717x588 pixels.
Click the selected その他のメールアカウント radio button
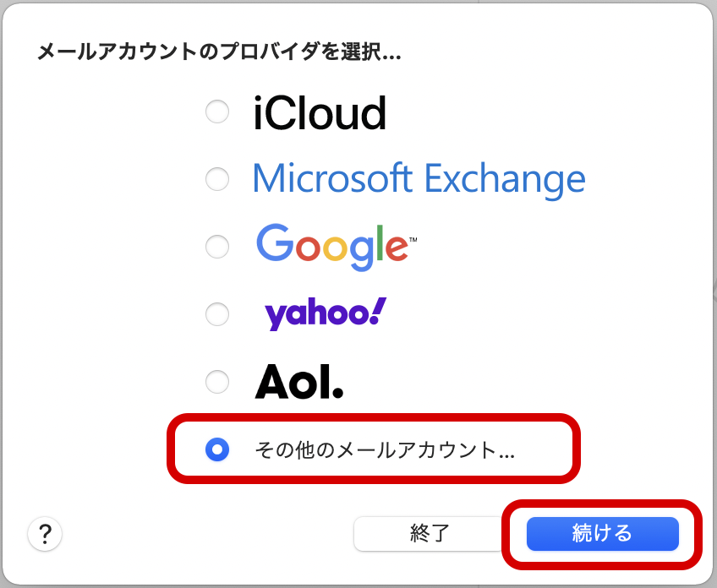click(x=217, y=450)
